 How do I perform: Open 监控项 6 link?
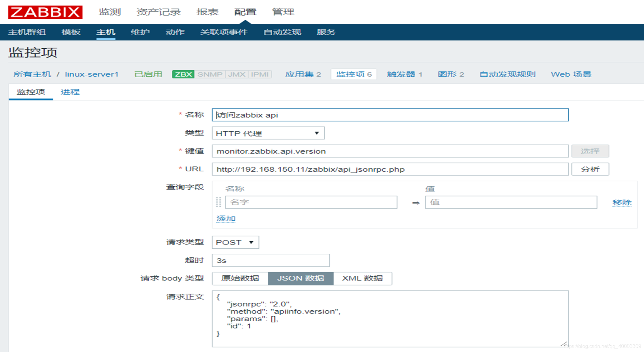[354, 74]
